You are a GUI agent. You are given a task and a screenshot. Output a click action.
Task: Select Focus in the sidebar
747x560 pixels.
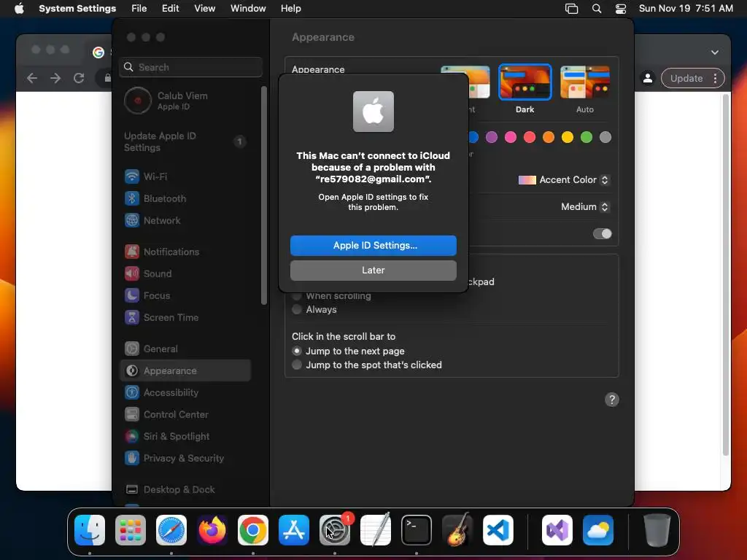[x=186, y=296]
